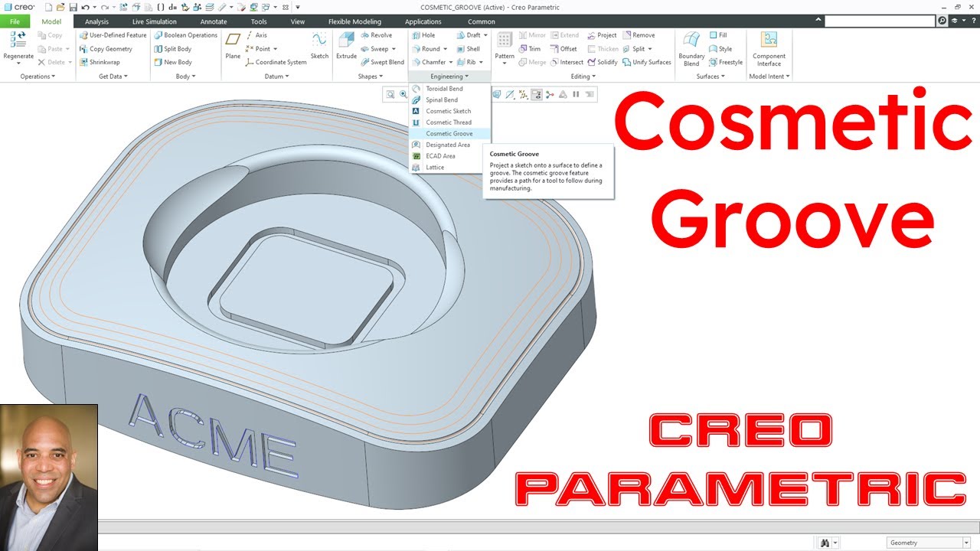Viewport: 980px width, 551px height.
Task: Create a datum Plane
Action: click(x=233, y=46)
